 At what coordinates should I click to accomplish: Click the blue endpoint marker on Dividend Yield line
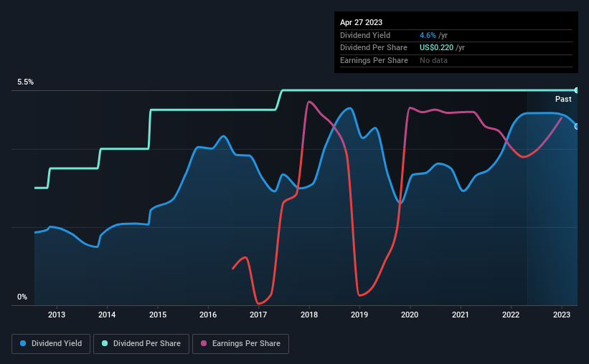[x=576, y=126]
